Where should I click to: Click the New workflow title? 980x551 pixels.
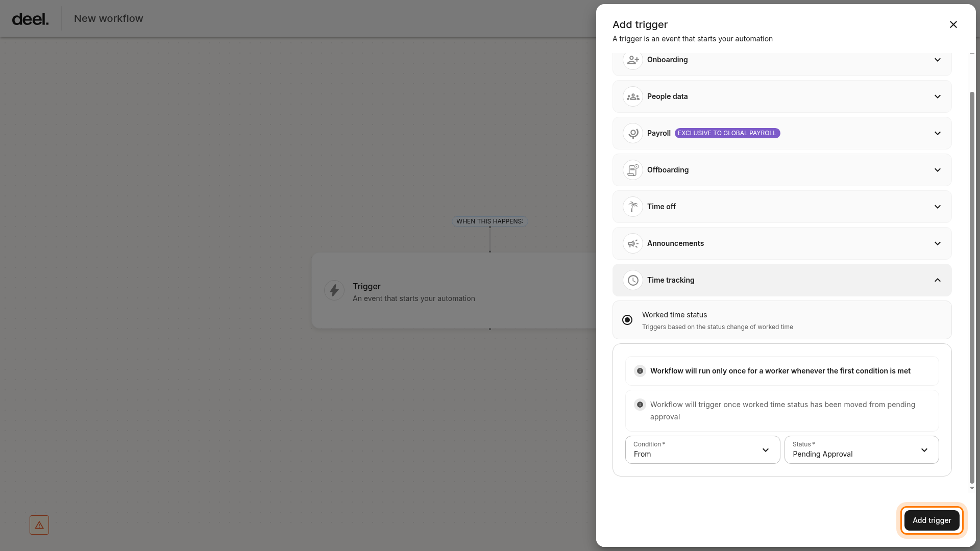point(108,18)
